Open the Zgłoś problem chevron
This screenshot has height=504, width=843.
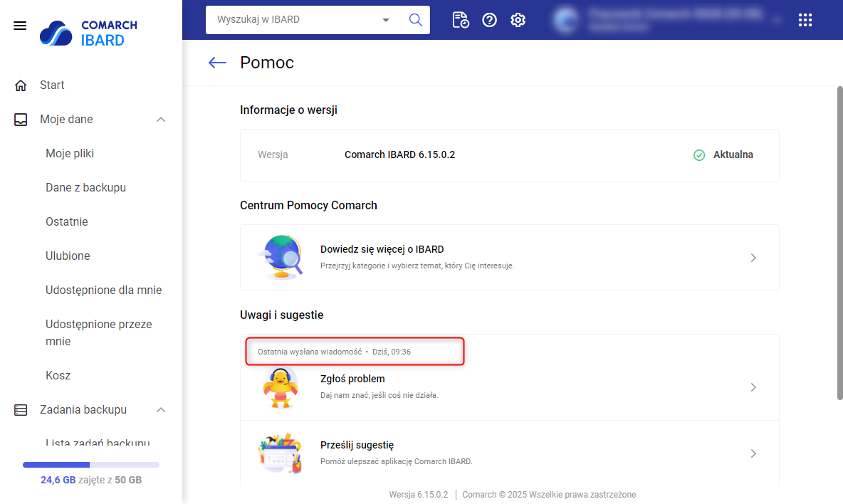753,387
